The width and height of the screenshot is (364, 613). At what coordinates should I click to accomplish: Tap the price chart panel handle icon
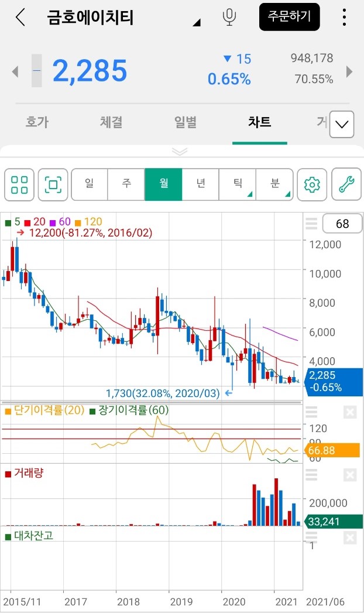311,224
